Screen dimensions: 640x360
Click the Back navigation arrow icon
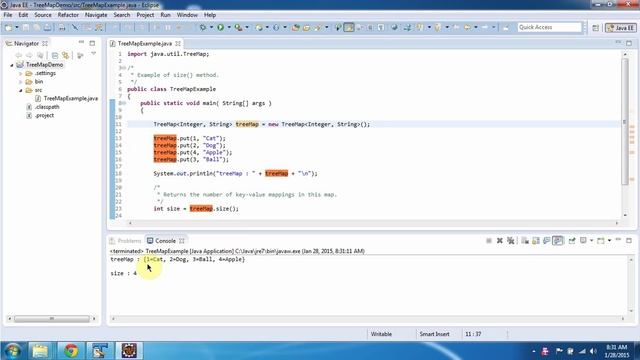click(467, 27)
